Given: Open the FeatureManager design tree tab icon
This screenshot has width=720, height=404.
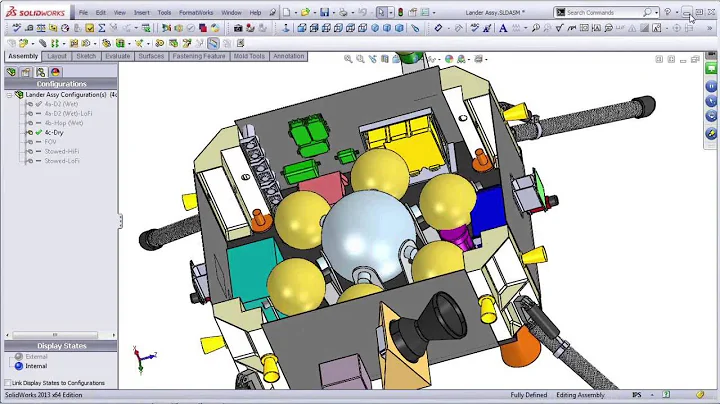Looking at the screenshot, I should point(11,72).
